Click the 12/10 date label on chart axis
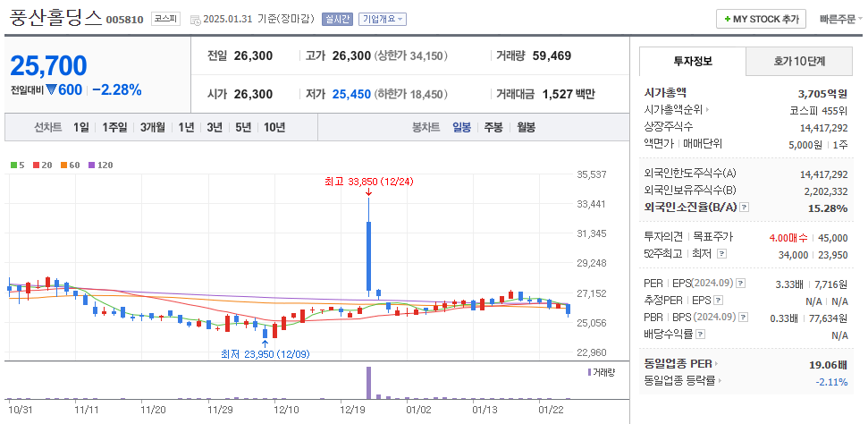The image size is (868, 424). tap(287, 410)
